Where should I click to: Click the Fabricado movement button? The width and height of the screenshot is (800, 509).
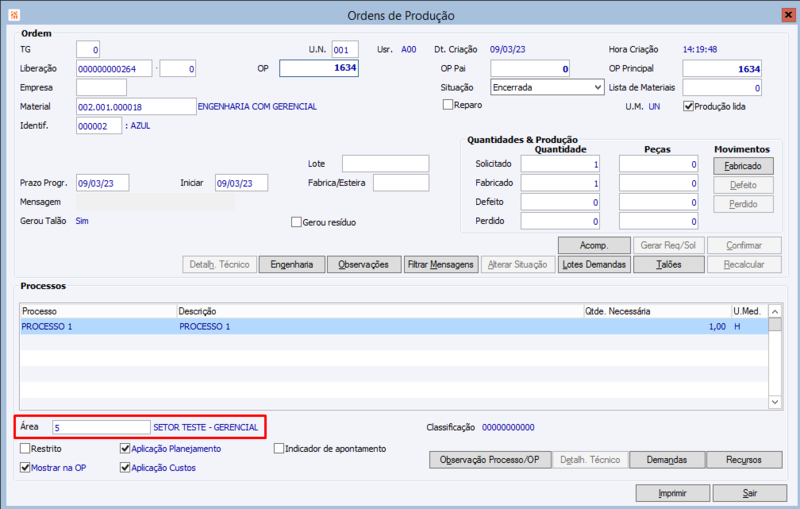(x=743, y=166)
